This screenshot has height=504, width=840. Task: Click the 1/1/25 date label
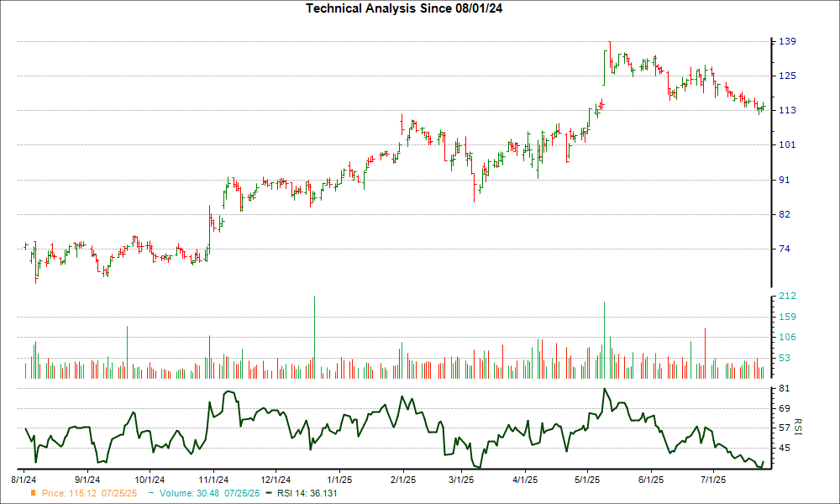(x=339, y=480)
